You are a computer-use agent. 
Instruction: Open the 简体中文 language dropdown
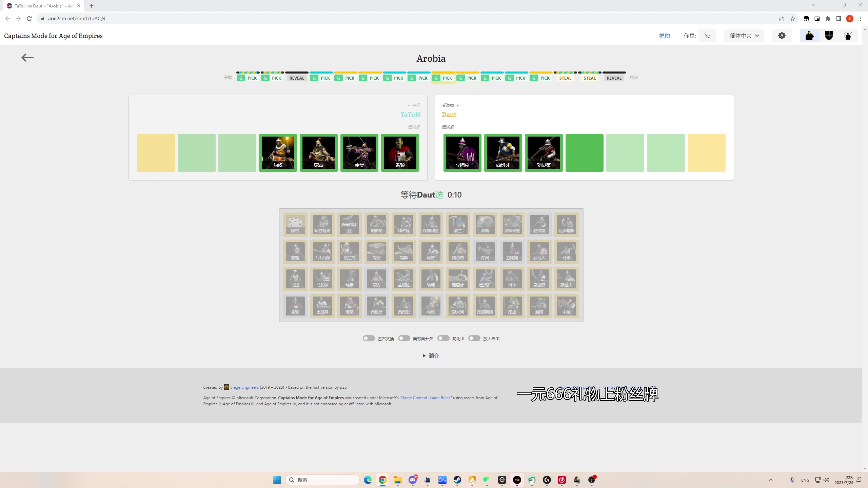(744, 36)
